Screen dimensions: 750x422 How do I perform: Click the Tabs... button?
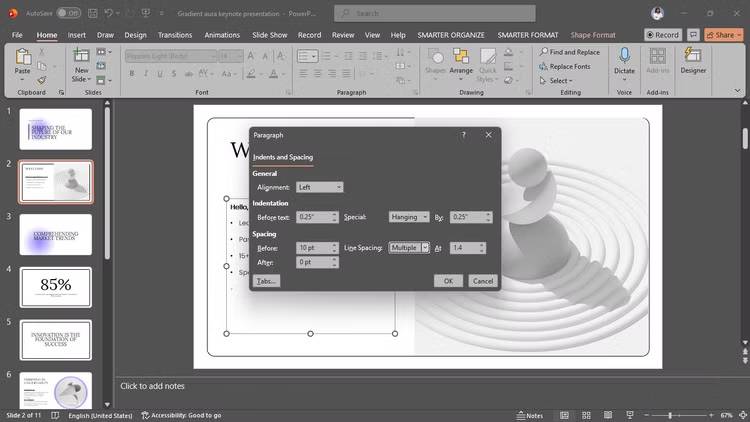[x=266, y=281]
